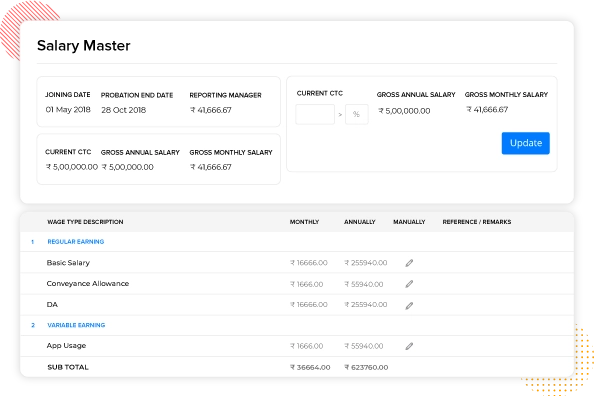Click subtotal monthly value ₹ 36664.00
The width and height of the screenshot is (594, 396).
coord(310,368)
